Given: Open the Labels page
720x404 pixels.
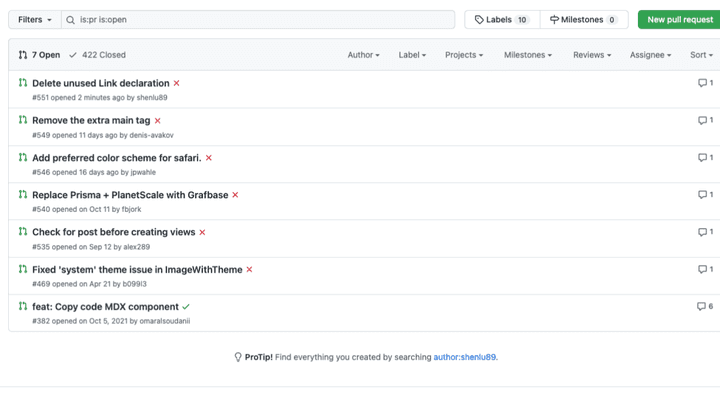Looking at the screenshot, I should pyautogui.click(x=502, y=20).
